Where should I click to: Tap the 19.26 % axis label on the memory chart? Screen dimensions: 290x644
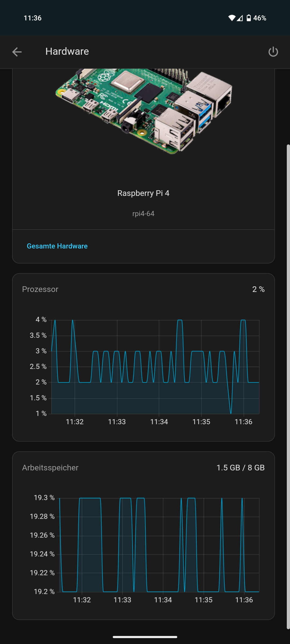(42, 535)
